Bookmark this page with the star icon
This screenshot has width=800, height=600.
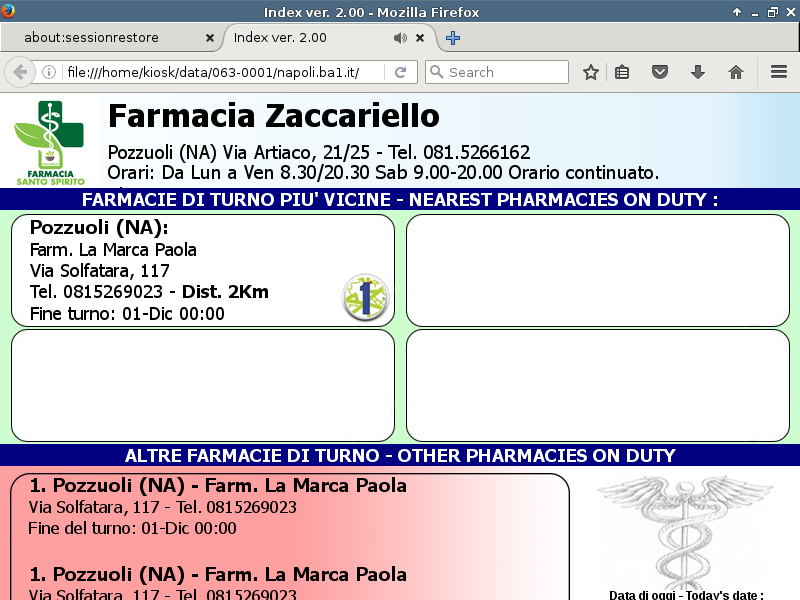pos(591,72)
